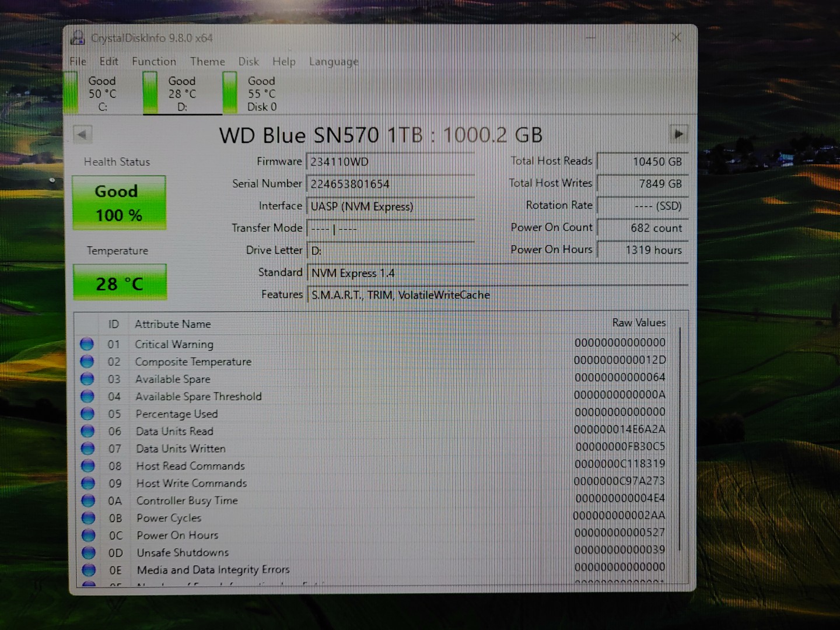Open the Theme menu
Screen dimensions: 840x630
(x=207, y=61)
